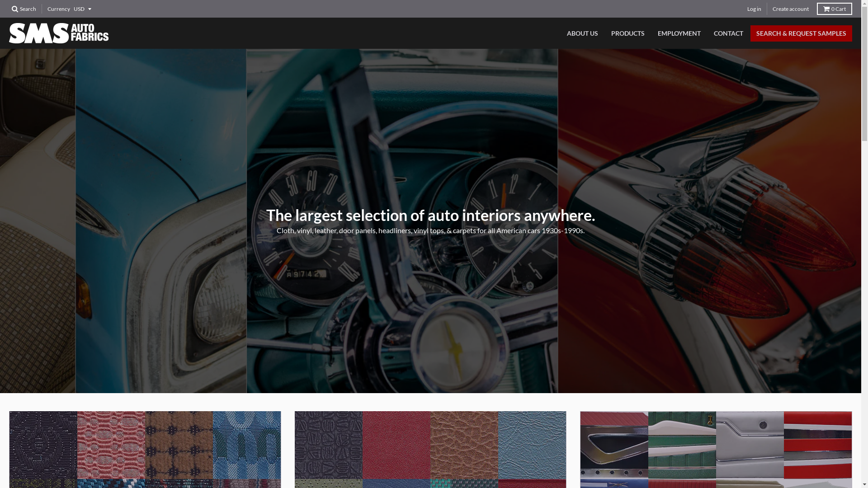Click the search magnifier icon
Image resolution: width=868 pixels, height=488 pixels.
(15, 9)
